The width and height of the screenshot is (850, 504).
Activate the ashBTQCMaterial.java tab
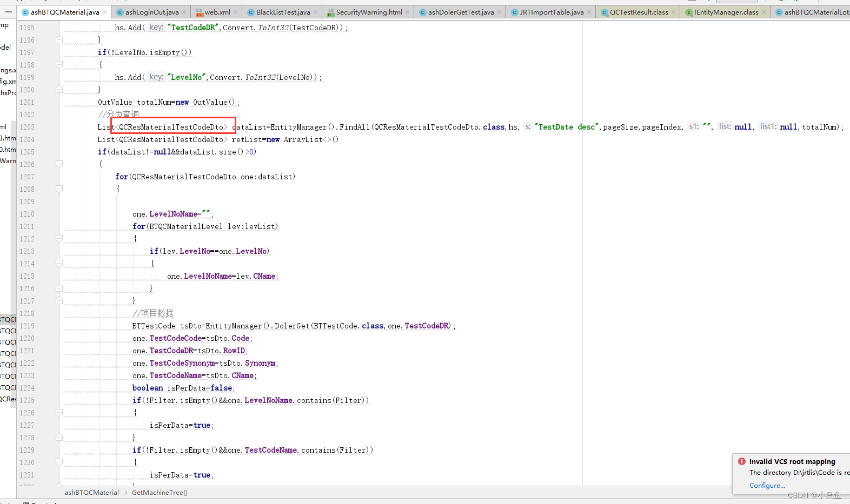pyautogui.click(x=65, y=12)
